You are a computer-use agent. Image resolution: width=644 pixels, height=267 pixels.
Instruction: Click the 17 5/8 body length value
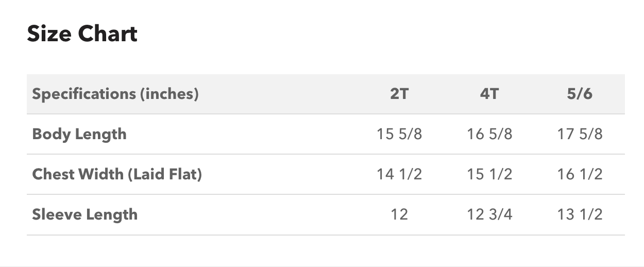(x=580, y=134)
